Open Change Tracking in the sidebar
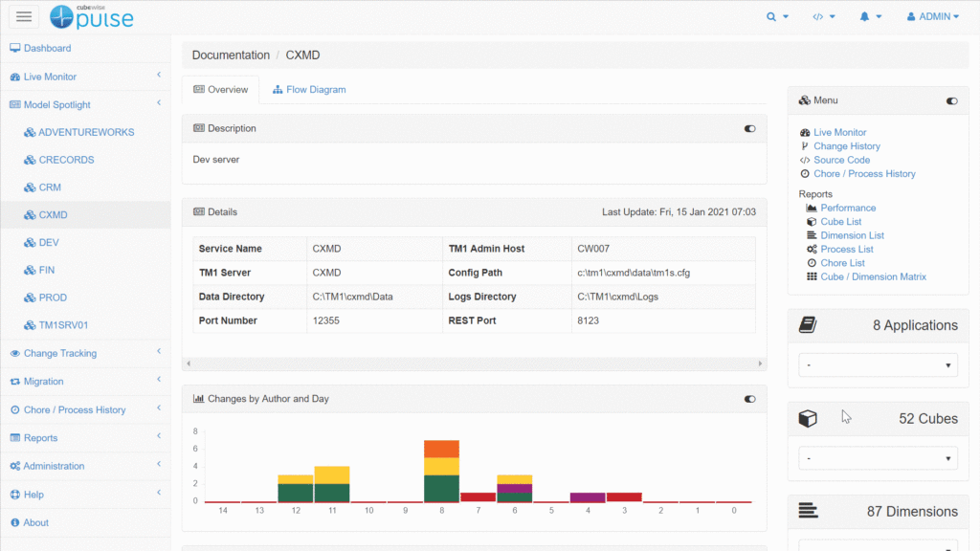980x551 pixels. tap(59, 353)
